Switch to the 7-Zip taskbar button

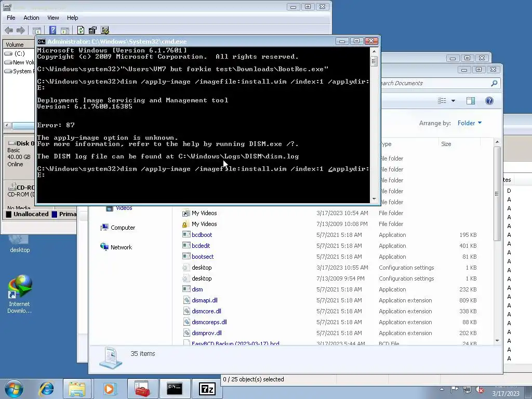point(207,389)
